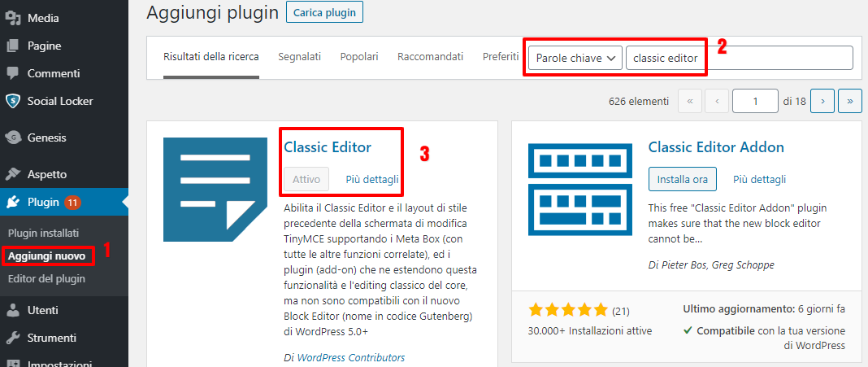Switch to the Raccomandati tab
Image resolution: width=868 pixels, height=367 pixels.
[x=430, y=56]
